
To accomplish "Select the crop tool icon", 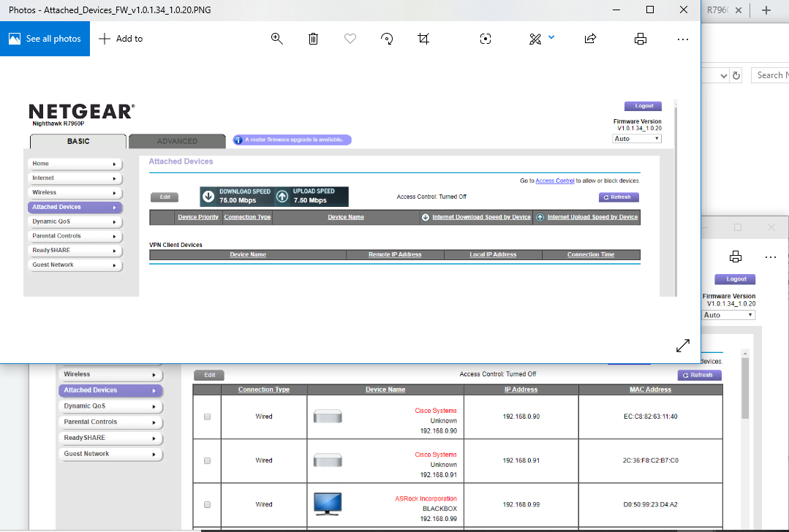I will (x=423, y=39).
